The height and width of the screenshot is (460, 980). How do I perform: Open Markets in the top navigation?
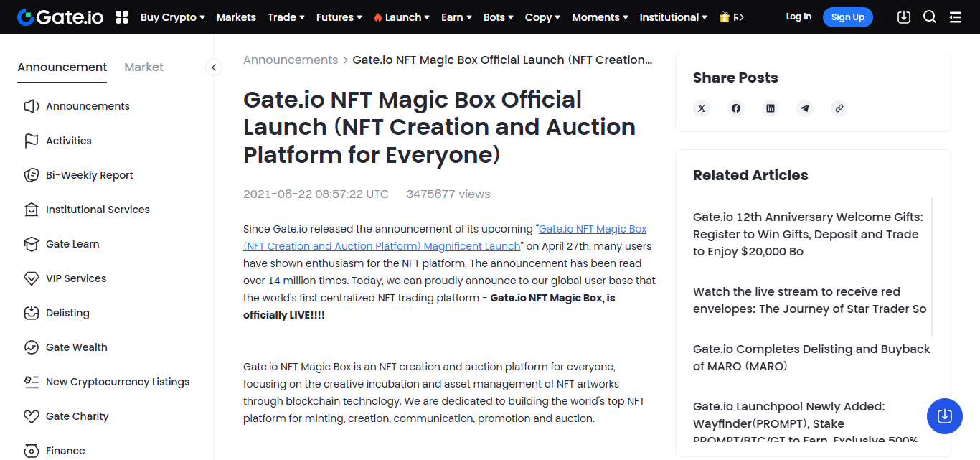236,17
